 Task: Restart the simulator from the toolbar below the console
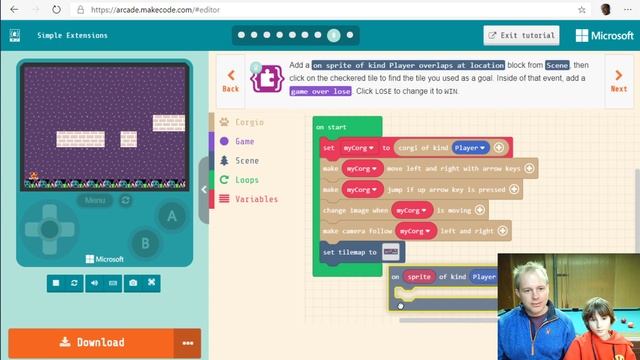[74, 283]
